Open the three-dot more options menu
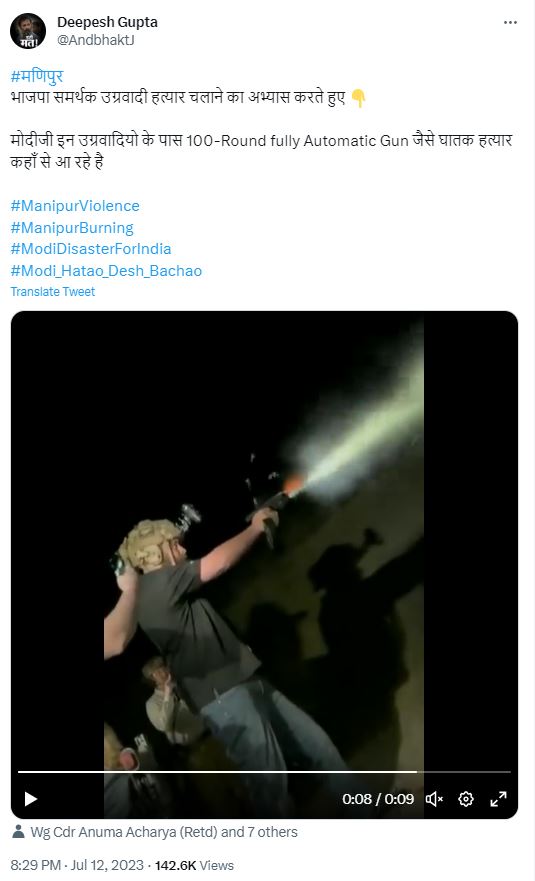 pyautogui.click(x=510, y=22)
